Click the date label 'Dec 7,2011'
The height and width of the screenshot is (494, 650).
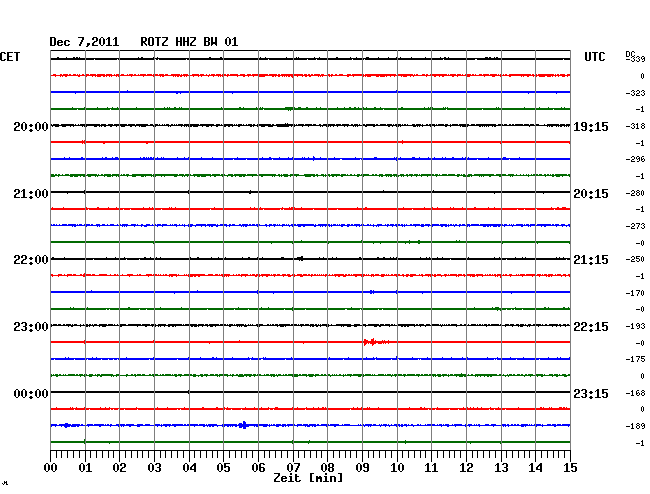click(84, 42)
